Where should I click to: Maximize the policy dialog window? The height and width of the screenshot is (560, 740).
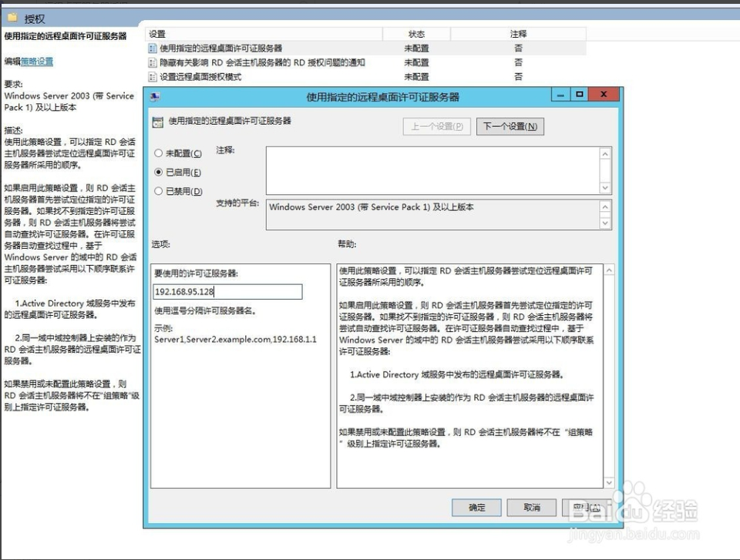(580, 94)
